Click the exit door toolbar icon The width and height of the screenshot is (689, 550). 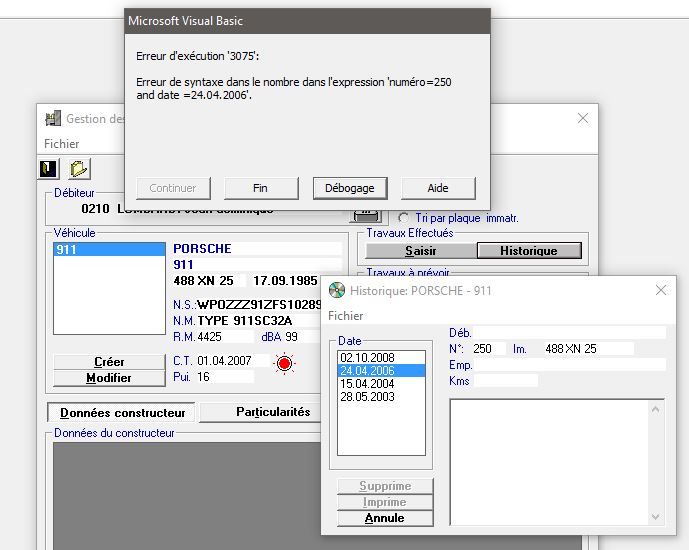click(48, 169)
